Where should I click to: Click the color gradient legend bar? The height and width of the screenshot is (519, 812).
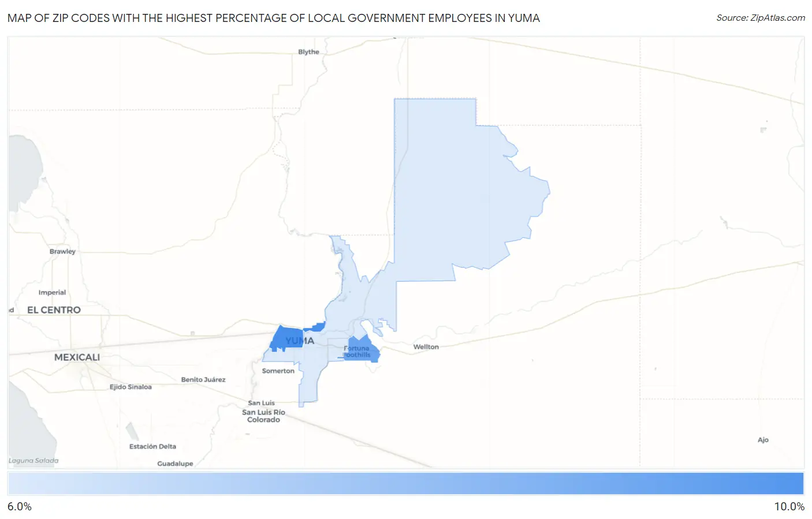click(x=405, y=484)
